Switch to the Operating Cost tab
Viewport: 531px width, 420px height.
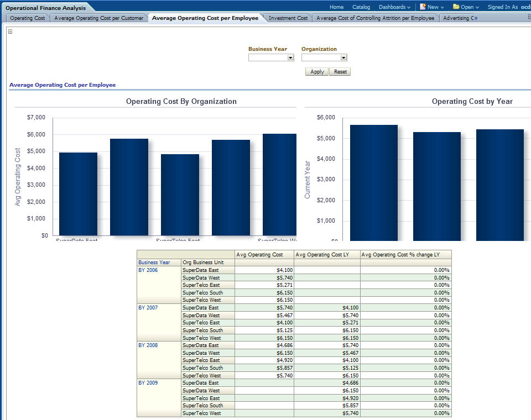[x=28, y=18]
